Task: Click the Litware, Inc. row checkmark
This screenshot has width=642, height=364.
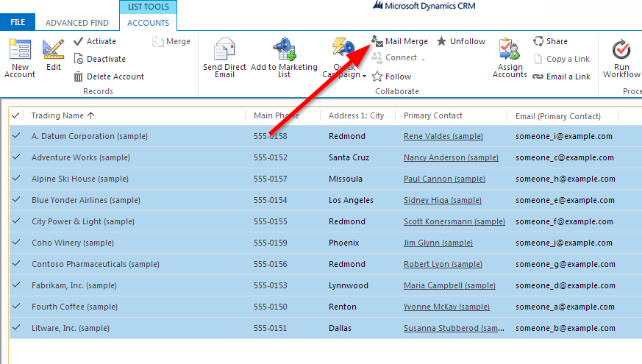Action: tap(16, 327)
